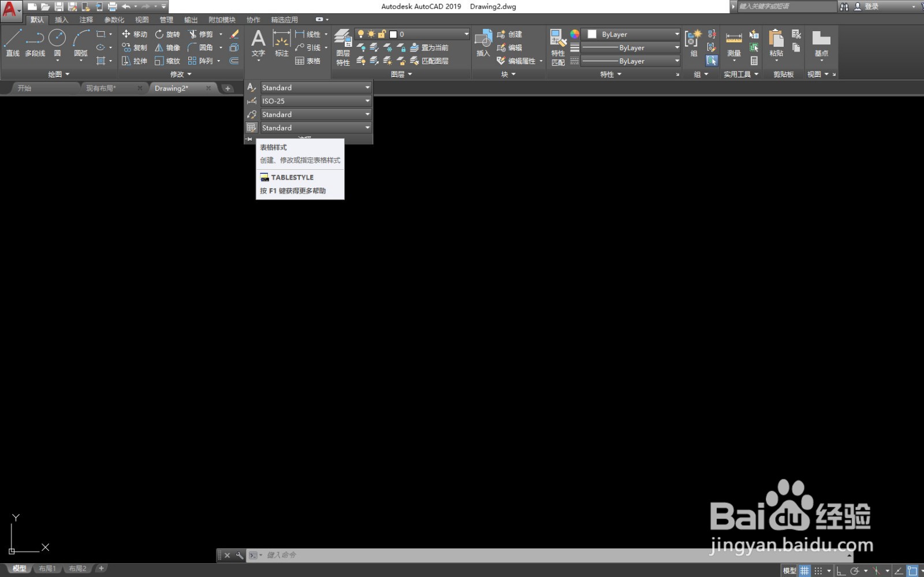Click the Mirror (镜像) tool
Screen dimensions: 924x577
[167, 47]
